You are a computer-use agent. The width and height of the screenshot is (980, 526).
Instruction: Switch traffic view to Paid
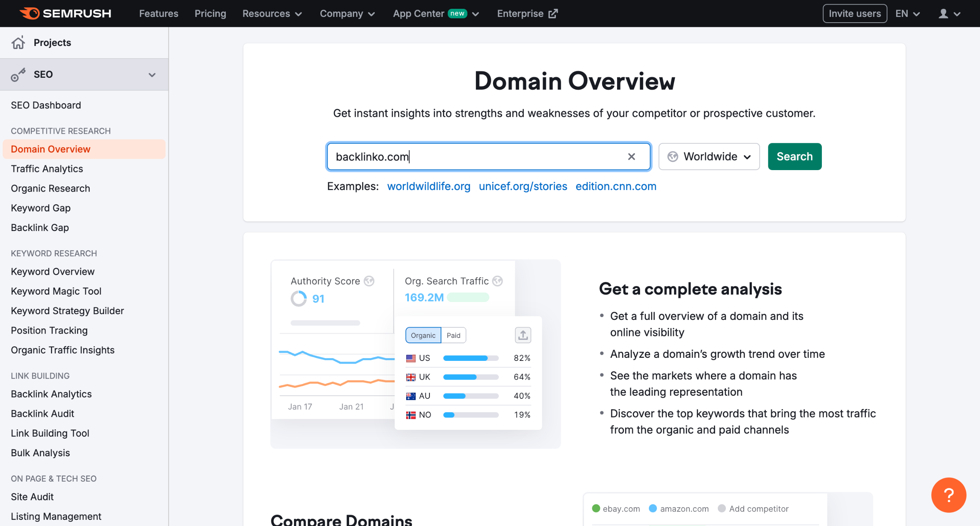tap(454, 335)
